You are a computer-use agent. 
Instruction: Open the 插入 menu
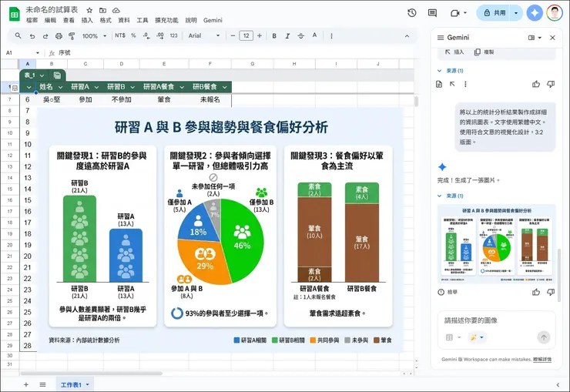pos(87,20)
